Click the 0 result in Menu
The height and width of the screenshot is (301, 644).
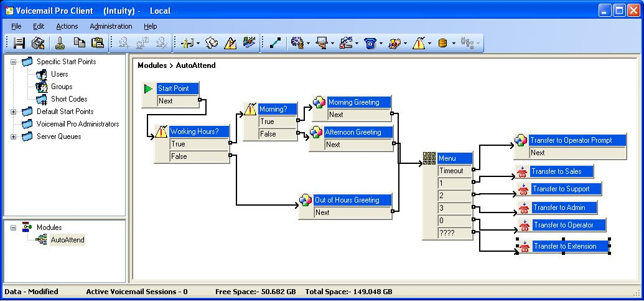(x=455, y=221)
